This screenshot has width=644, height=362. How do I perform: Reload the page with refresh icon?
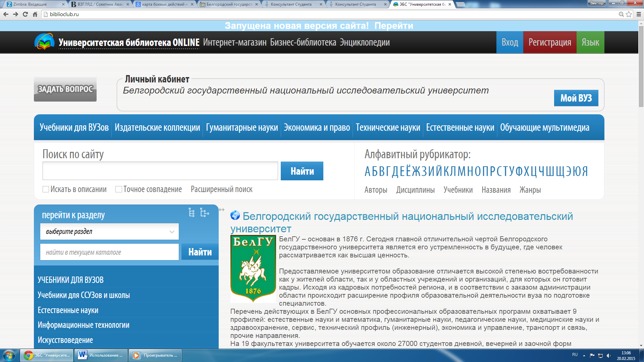click(25, 14)
